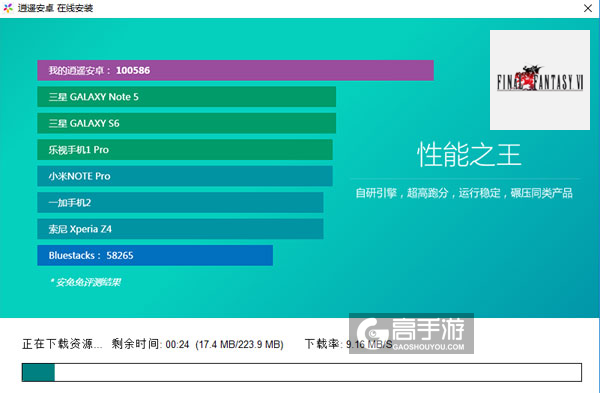Select the Bluestacks 58265 bar

155,255
